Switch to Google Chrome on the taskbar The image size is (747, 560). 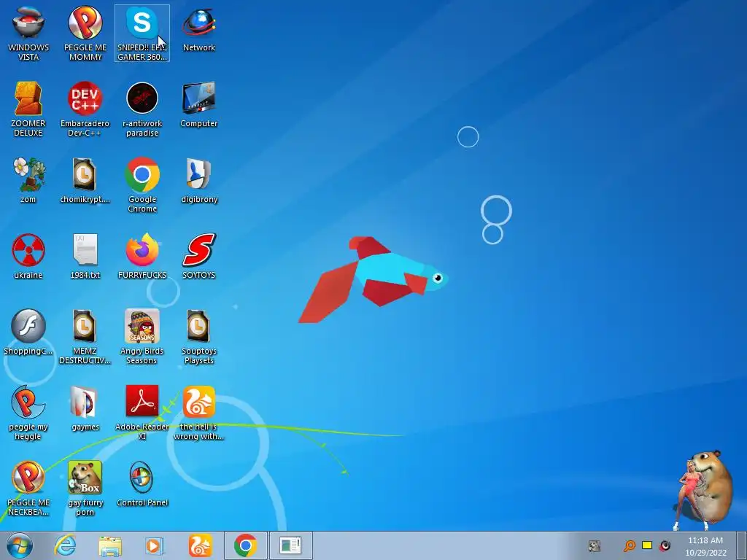click(245, 545)
